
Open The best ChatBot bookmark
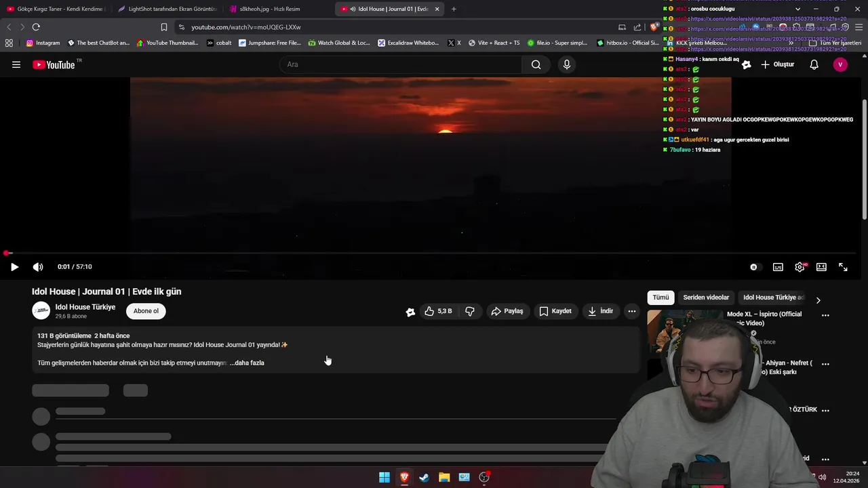(98, 43)
